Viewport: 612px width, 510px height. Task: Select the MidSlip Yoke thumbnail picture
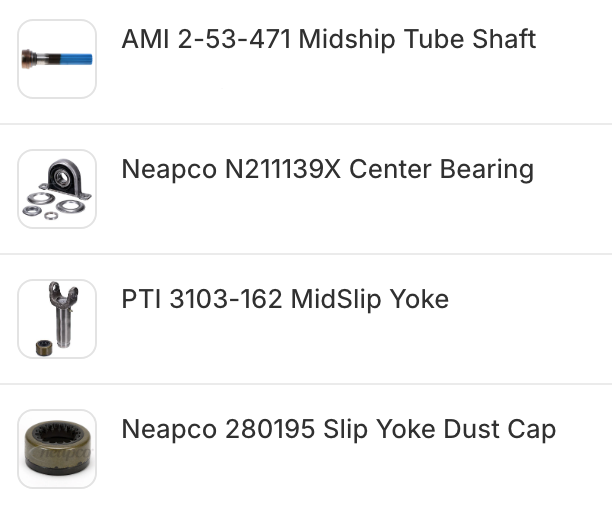pyautogui.click(x=57, y=319)
